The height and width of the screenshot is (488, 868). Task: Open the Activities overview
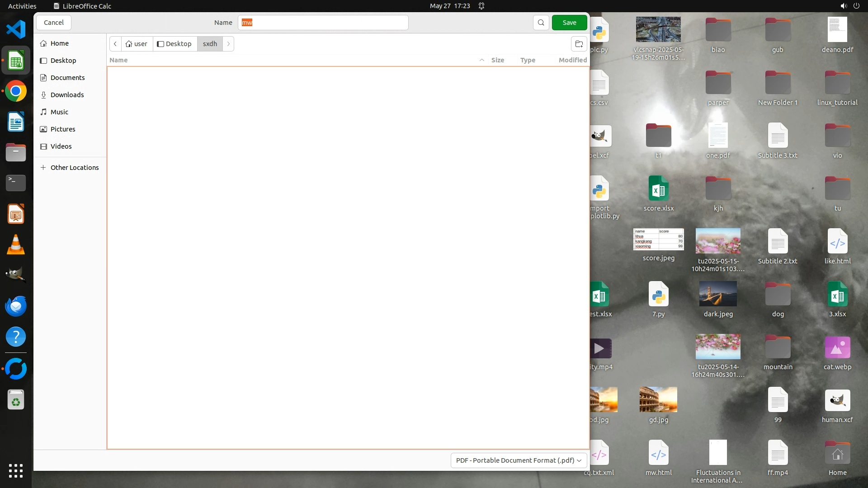click(22, 6)
